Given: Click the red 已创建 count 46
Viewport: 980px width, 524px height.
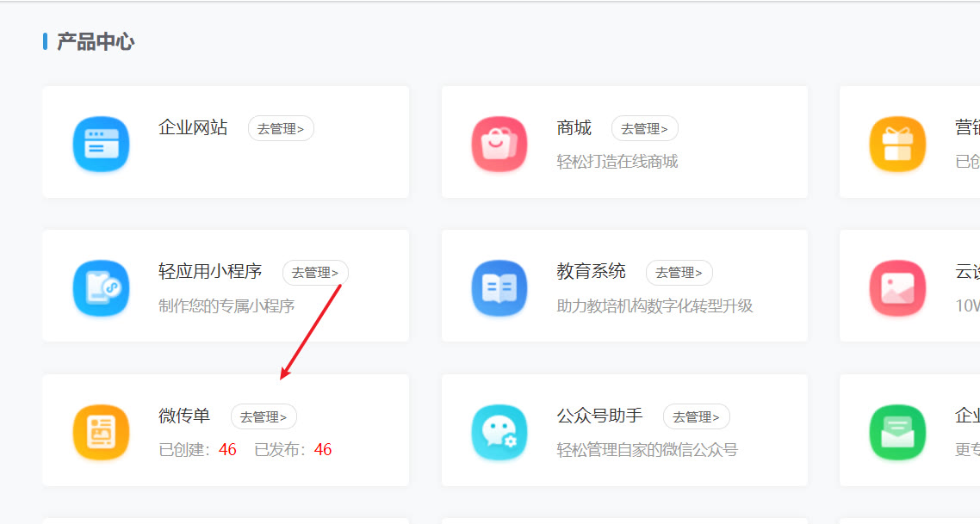Looking at the screenshot, I should [226, 448].
